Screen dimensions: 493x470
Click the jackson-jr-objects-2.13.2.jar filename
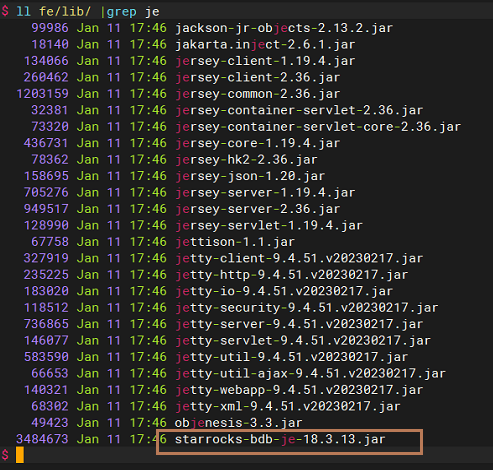tap(284, 28)
